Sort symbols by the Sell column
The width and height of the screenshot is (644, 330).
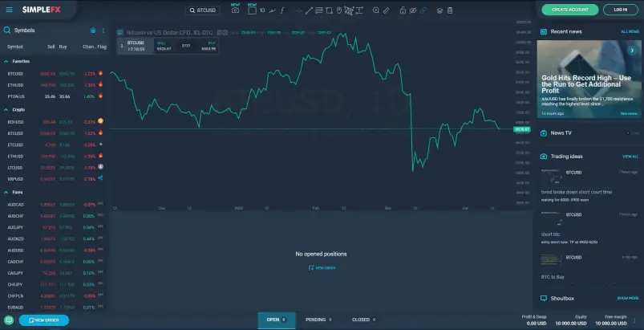51,47
